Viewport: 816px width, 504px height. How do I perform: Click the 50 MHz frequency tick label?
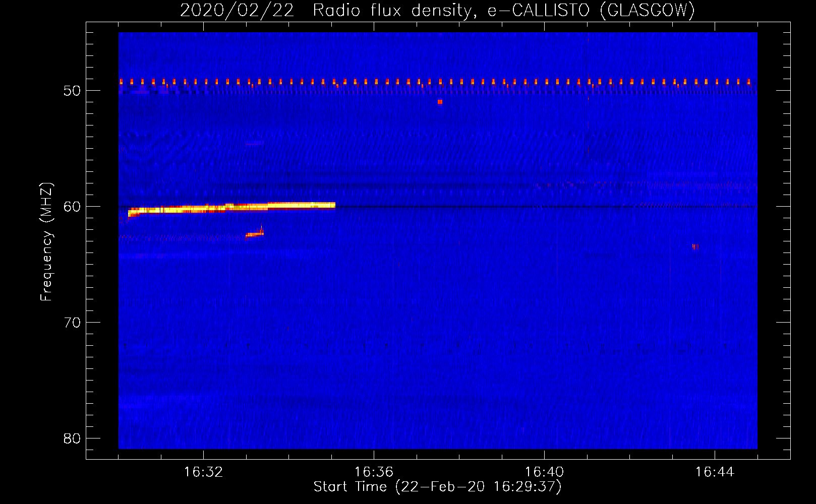pyautogui.click(x=72, y=91)
